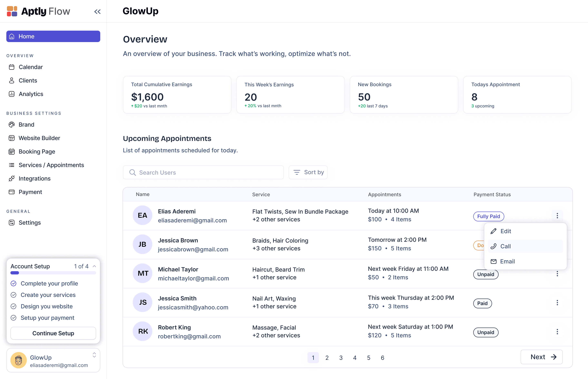Open three-dot menu for Jessica Smith
588x379 pixels.
557,303
